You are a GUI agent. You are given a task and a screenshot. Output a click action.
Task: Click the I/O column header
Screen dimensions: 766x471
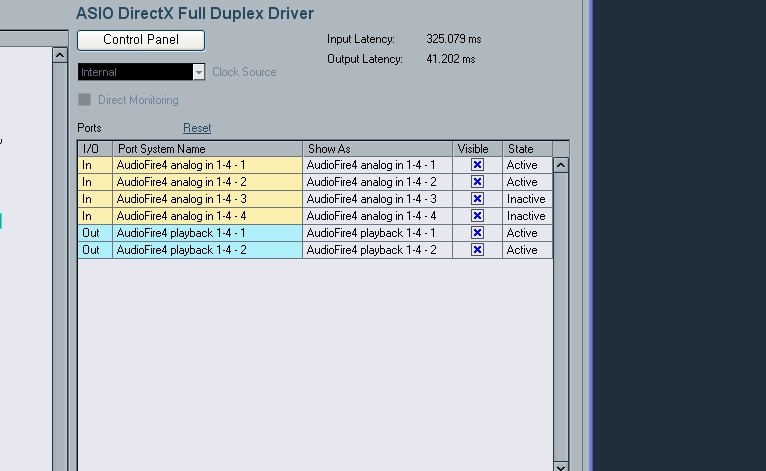[x=95, y=149]
